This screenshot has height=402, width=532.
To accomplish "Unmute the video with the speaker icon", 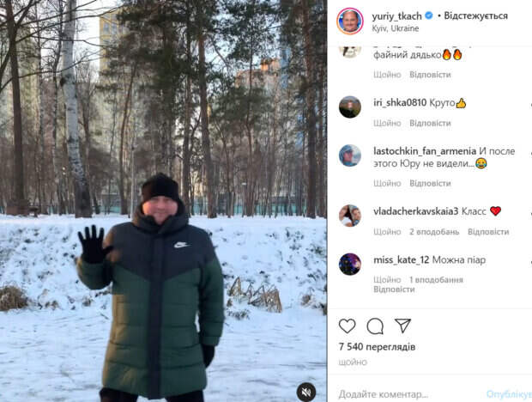I will tap(306, 393).
